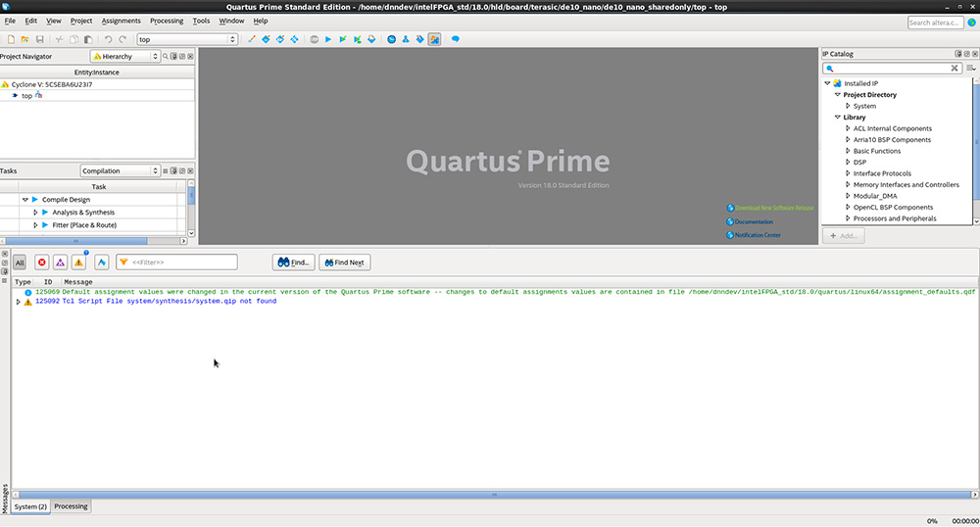980x527 pixels.
Task: Click the Search altera.com field
Action: tap(935, 23)
